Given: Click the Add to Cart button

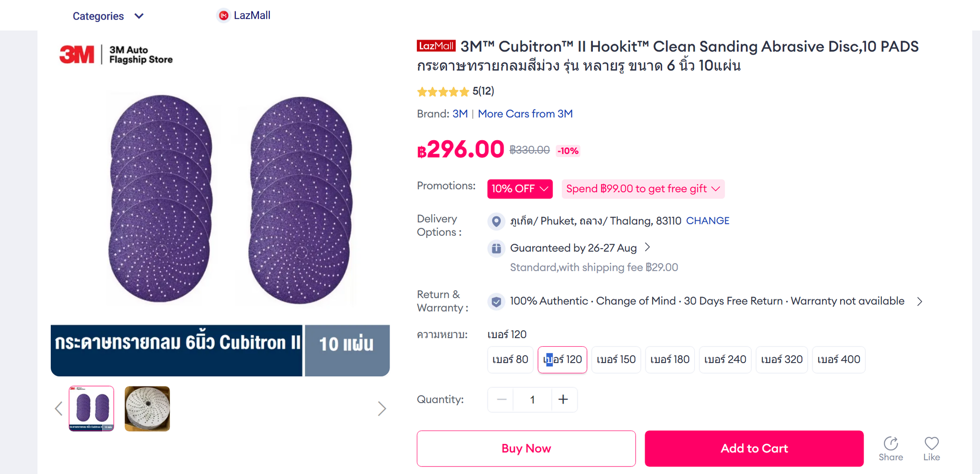Looking at the screenshot, I should [754, 448].
